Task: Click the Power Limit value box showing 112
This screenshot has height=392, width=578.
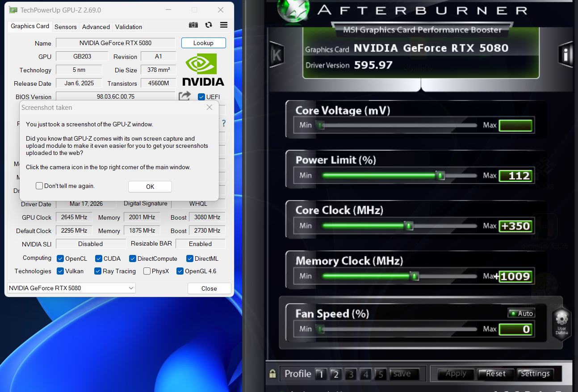Action: click(x=515, y=176)
